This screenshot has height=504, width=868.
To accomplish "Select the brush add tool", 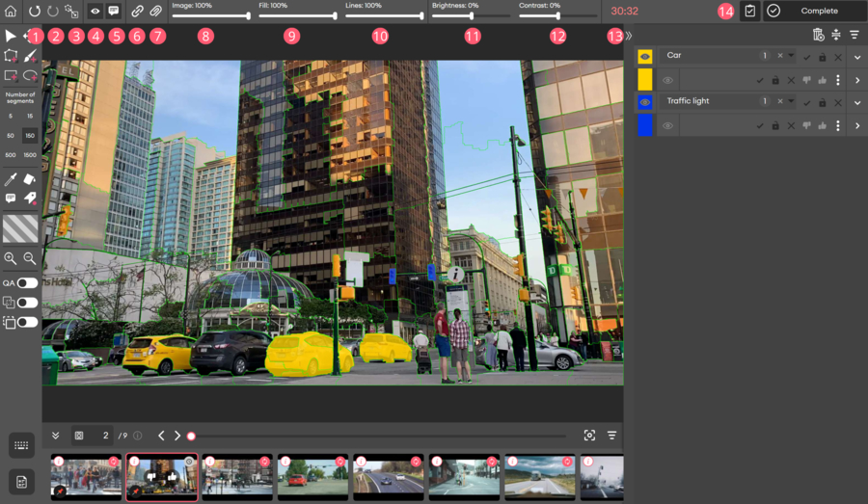I will click(30, 55).
